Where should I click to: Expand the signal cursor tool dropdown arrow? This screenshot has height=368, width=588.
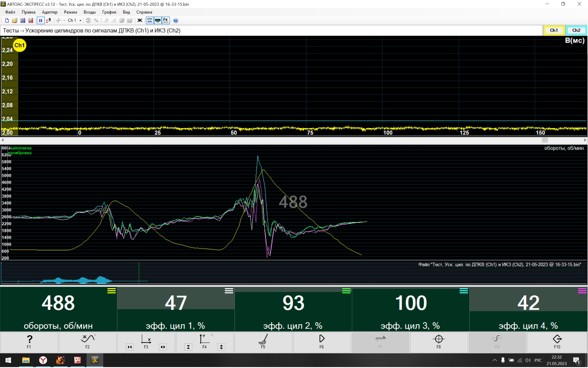(x=64, y=21)
